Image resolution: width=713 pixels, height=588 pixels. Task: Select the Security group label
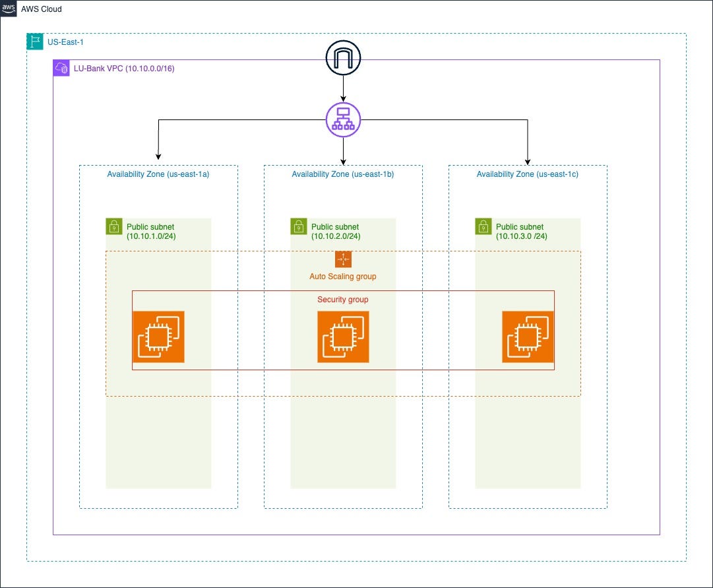pyautogui.click(x=343, y=299)
